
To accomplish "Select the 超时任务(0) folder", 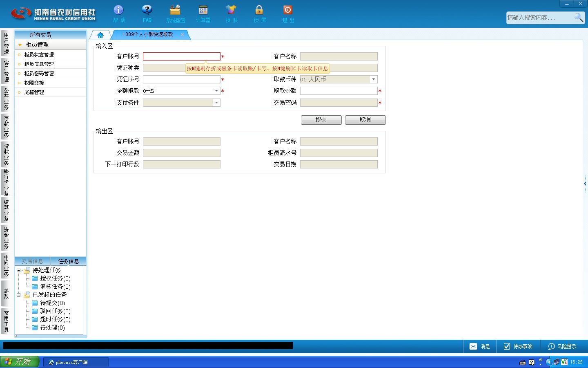I will click(51, 319).
